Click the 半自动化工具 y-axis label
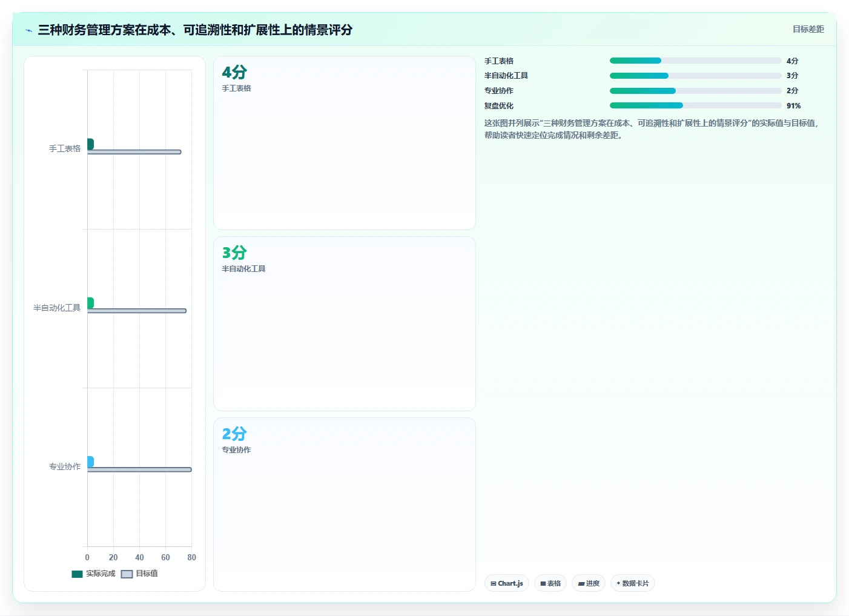 pyautogui.click(x=57, y=308)
